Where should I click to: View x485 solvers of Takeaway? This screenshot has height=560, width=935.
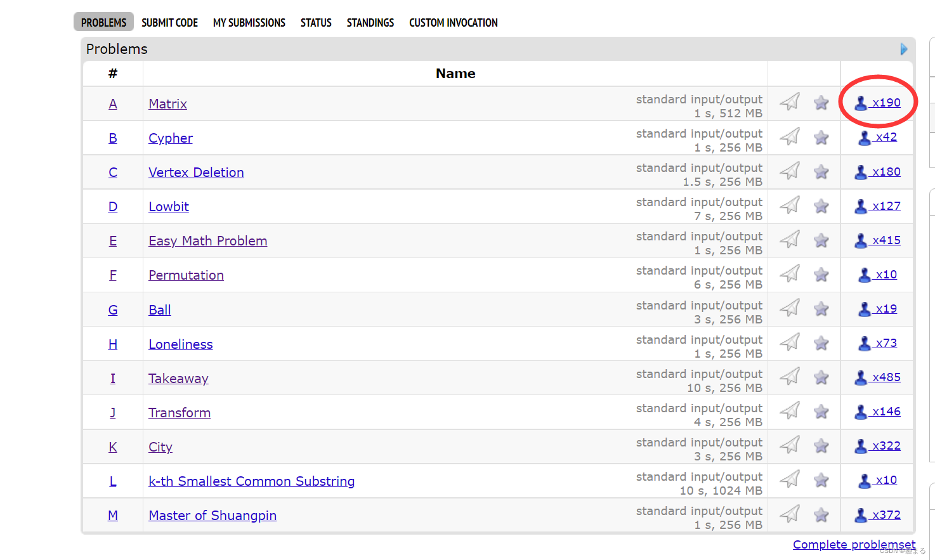click(x=878, y=377)
